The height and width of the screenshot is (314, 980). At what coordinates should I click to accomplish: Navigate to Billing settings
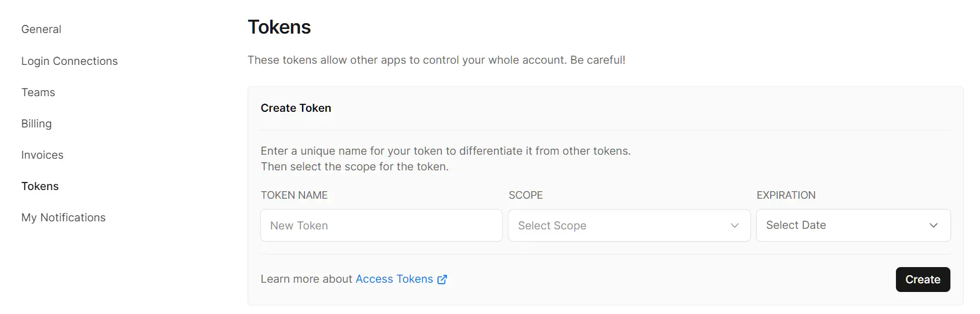click(x=37, y=123)
